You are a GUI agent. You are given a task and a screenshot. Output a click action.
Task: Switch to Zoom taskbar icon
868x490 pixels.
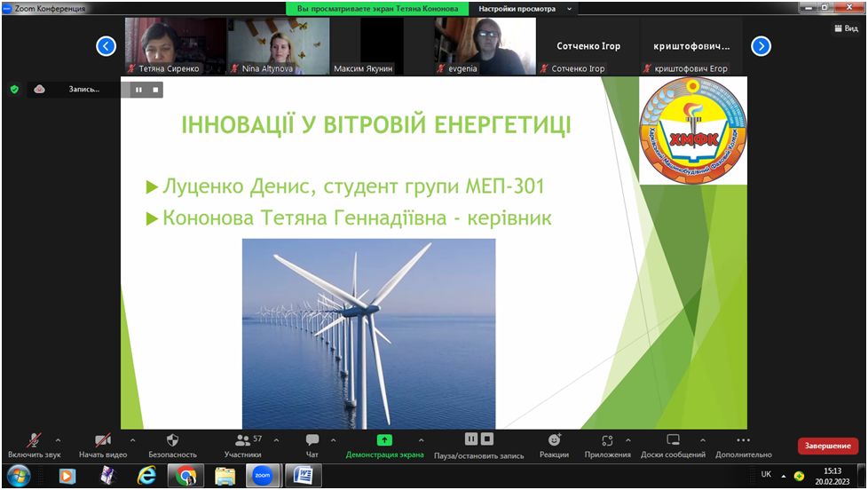(263, 476)
